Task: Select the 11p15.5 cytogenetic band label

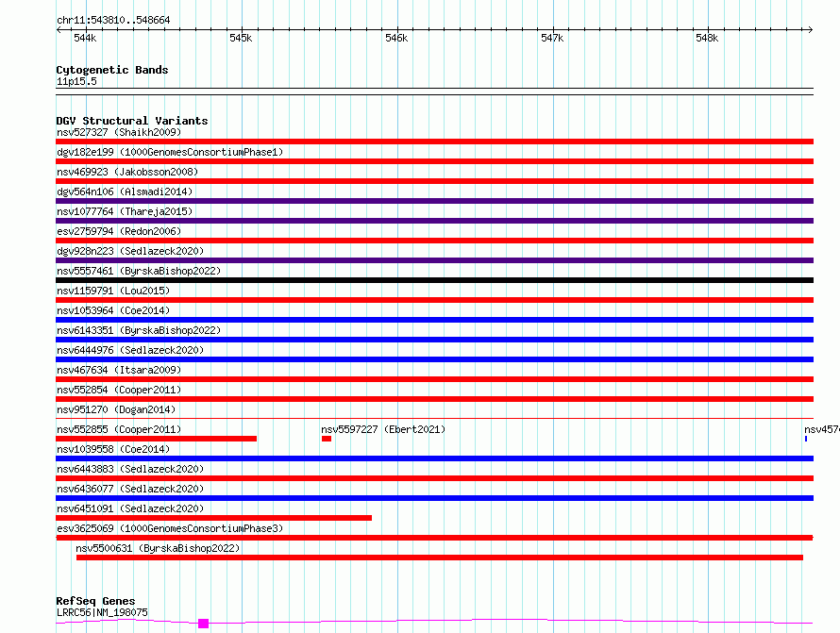Action: point(76,81)
